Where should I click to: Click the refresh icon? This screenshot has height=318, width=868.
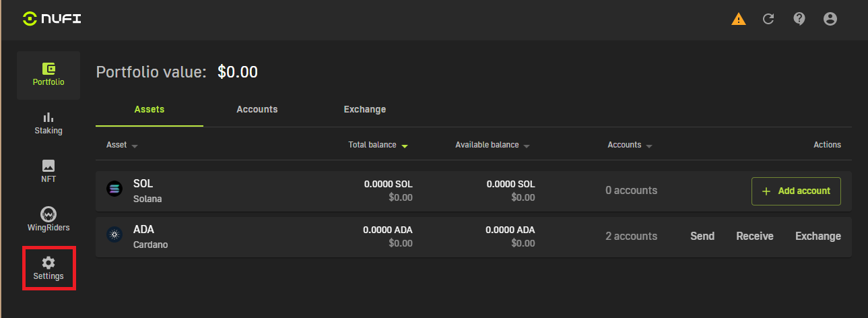768,19
